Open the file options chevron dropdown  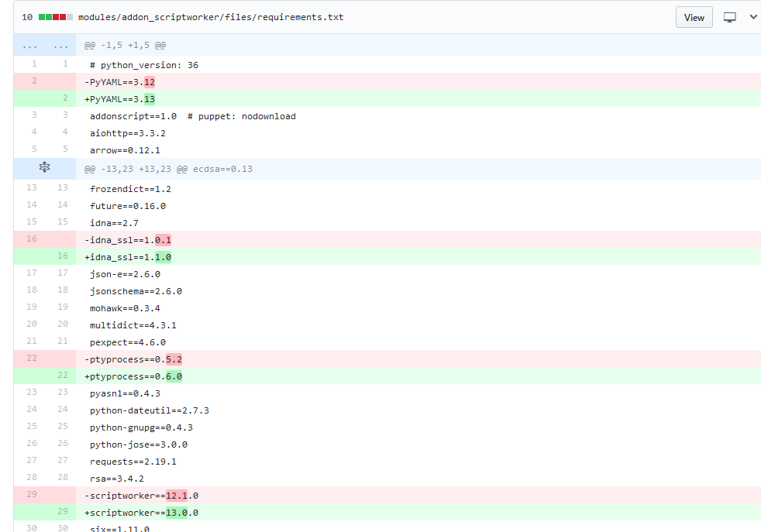[x=753, y=17]
